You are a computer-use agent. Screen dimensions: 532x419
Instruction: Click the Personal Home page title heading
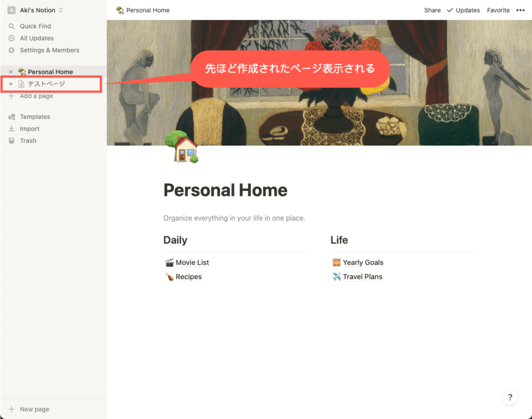(225, 190)
